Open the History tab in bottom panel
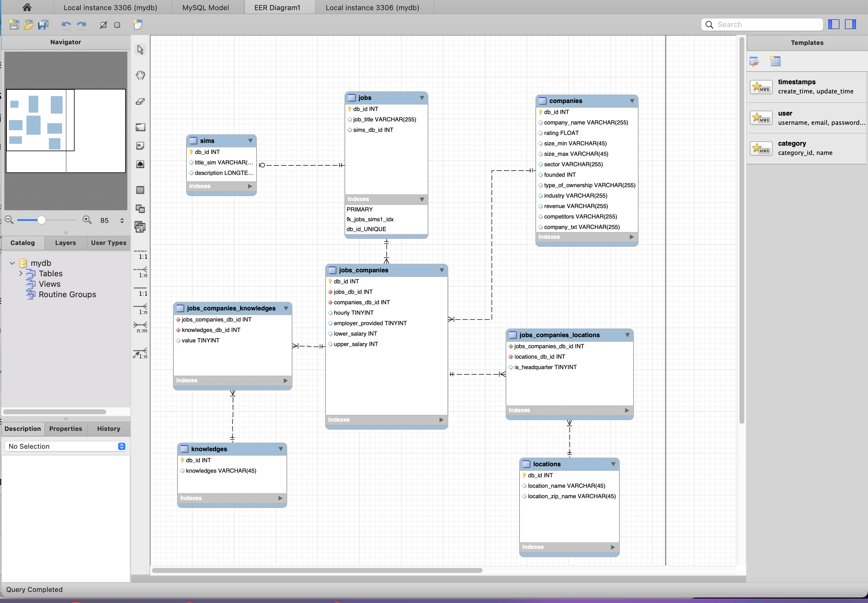The height and width of the screenshot is (603, 868). pos(109,428)
